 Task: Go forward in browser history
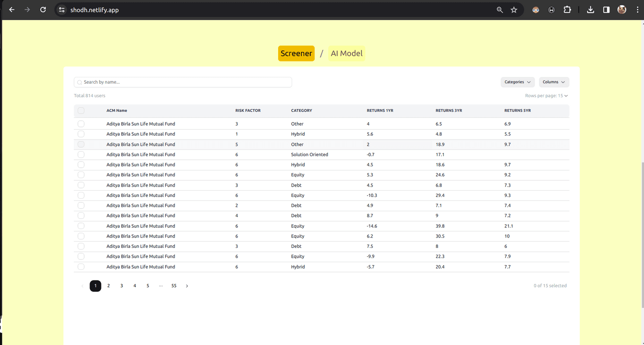click(x=27, y=9)
